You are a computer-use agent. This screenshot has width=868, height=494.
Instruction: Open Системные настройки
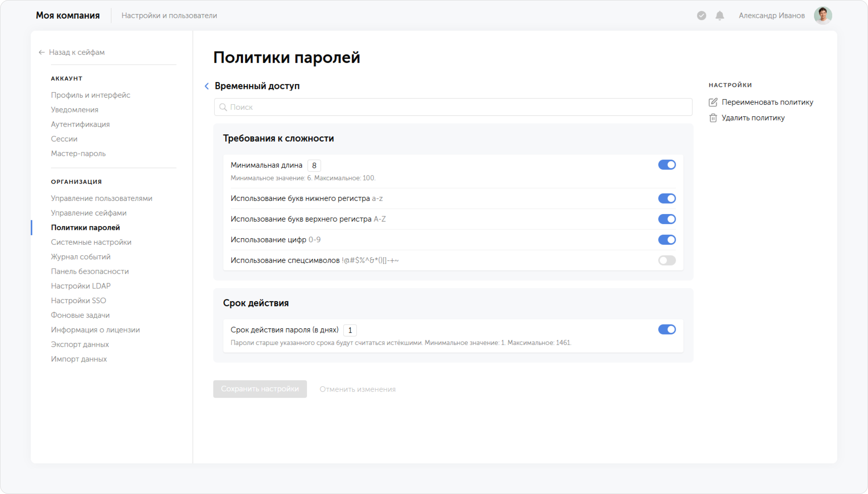91,242
